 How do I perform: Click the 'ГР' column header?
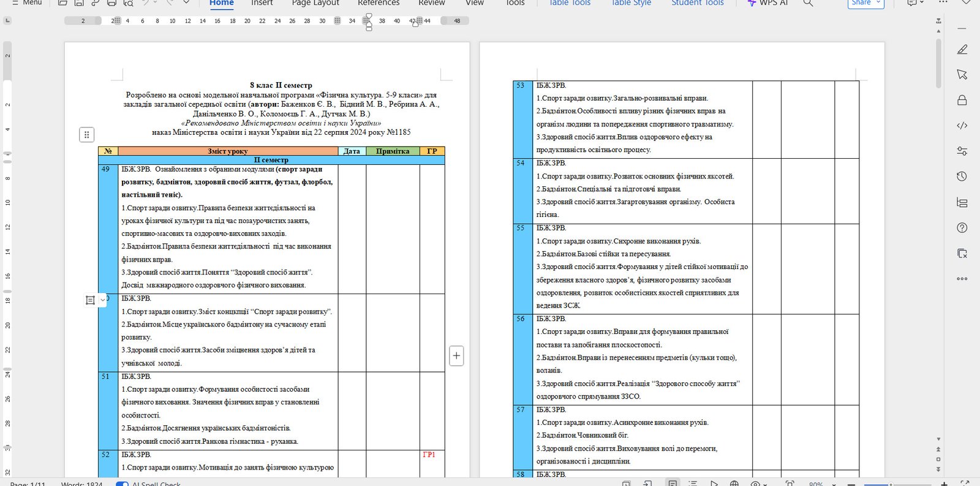click(x=432, y=151)
